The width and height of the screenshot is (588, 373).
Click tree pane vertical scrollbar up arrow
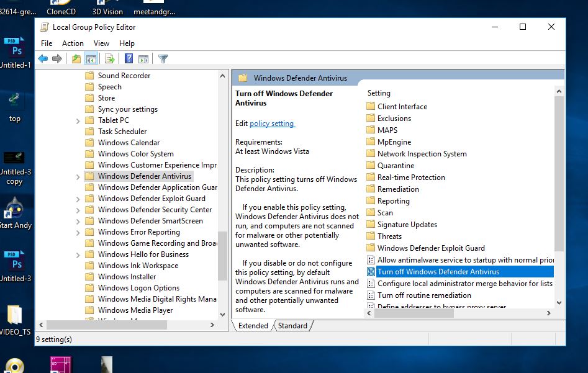[x=222, y=76]
